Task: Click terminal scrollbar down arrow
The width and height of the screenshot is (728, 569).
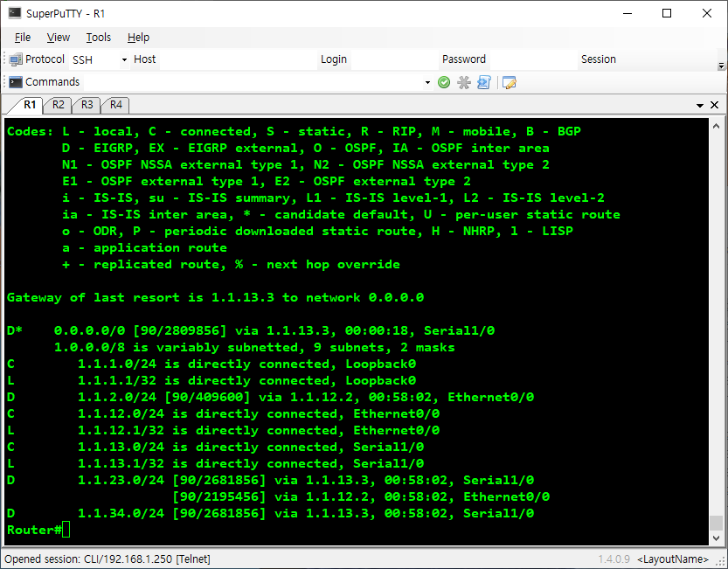Action: (716, 538)
